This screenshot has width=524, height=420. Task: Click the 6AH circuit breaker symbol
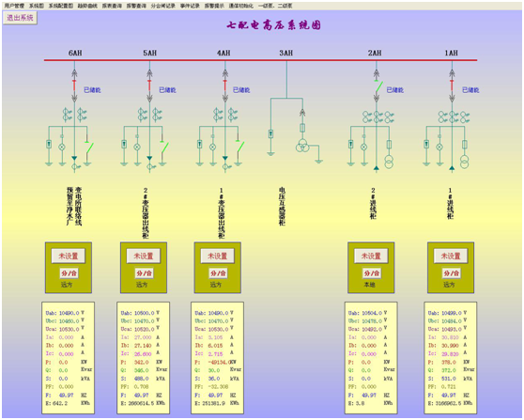pos(74,86)
